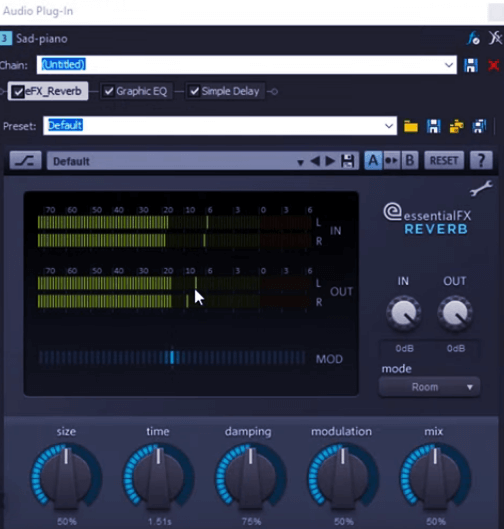504x529 pixels.
Task: Click the yellow preset manager icon
Action: pos(456,127)
